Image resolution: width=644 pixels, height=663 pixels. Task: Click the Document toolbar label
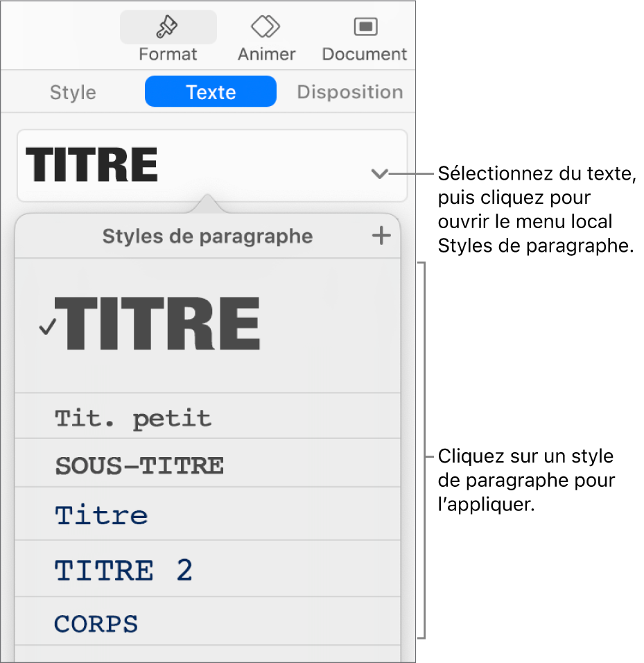pos(365,54)
